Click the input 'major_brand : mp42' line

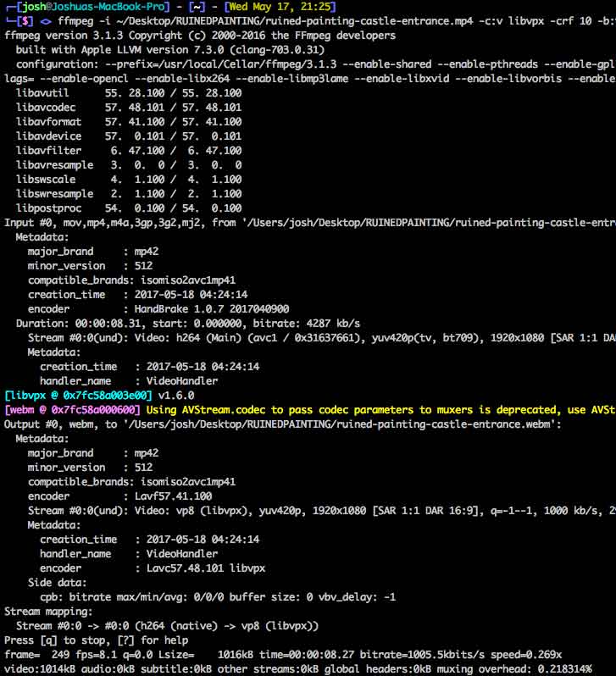coord(92,252)
